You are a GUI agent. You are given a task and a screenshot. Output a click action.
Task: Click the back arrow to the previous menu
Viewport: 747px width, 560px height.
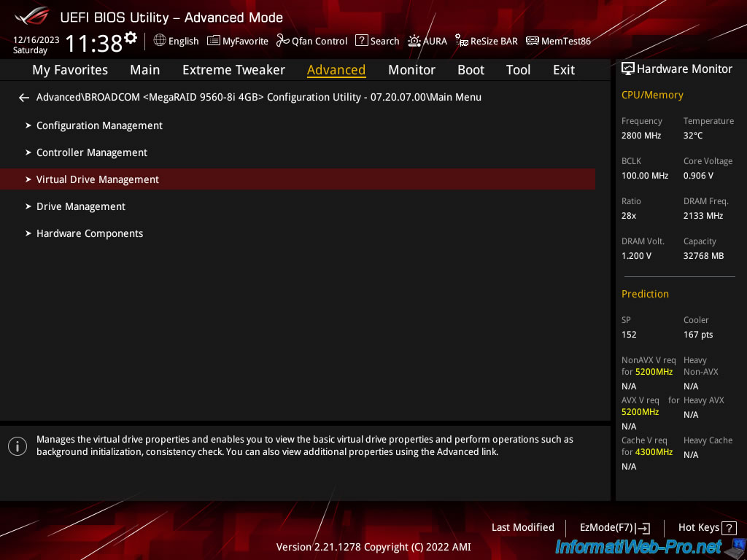(24, 98)
